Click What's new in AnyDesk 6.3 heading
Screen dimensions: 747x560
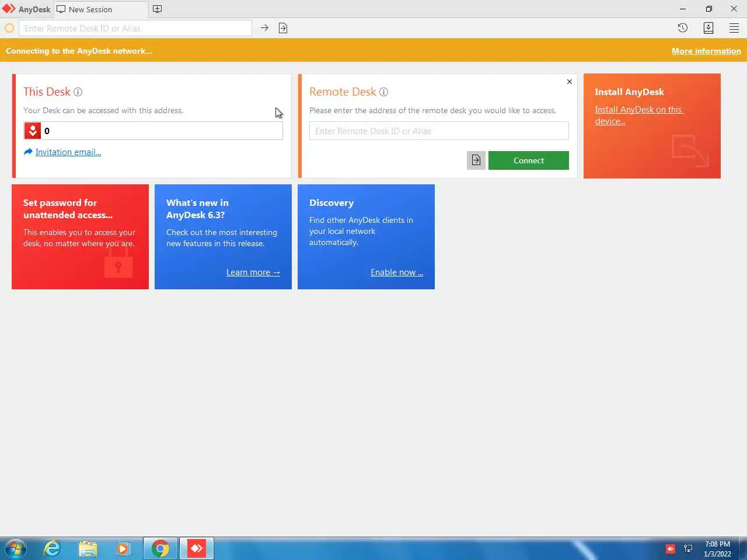[x=197, y=209]
